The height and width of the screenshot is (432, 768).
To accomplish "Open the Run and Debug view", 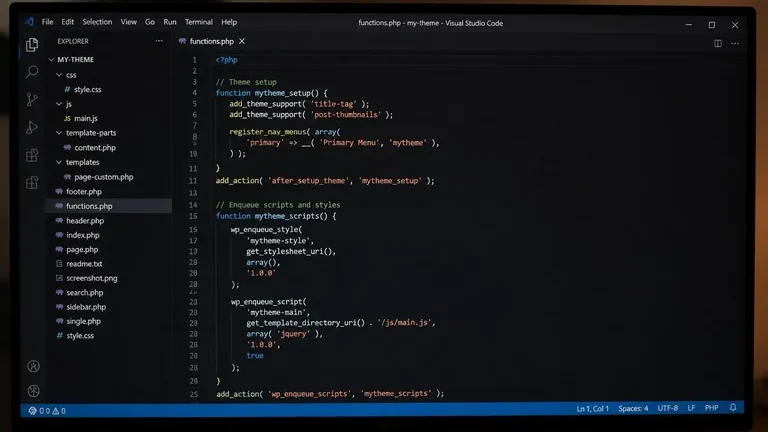I will (32, 127).
